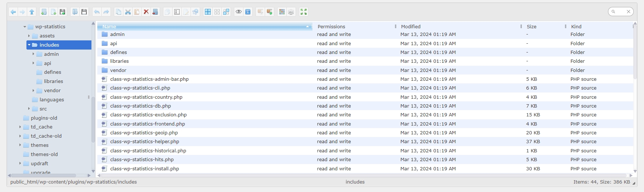Image resolution: width=644 pixels, height=192 pixels.
Task: Sort the list by the Permissions column
Action: [x=354, y=26]
